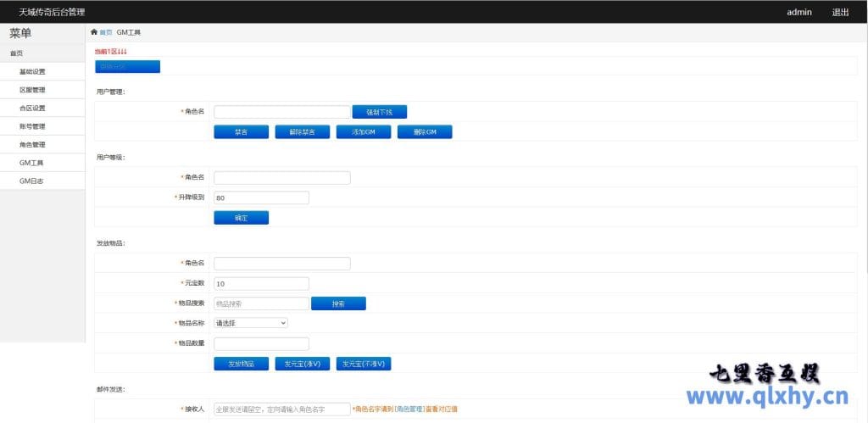Click the 搜索 button beside item search
The image size is (868, 423).
[x=338, y=303]
